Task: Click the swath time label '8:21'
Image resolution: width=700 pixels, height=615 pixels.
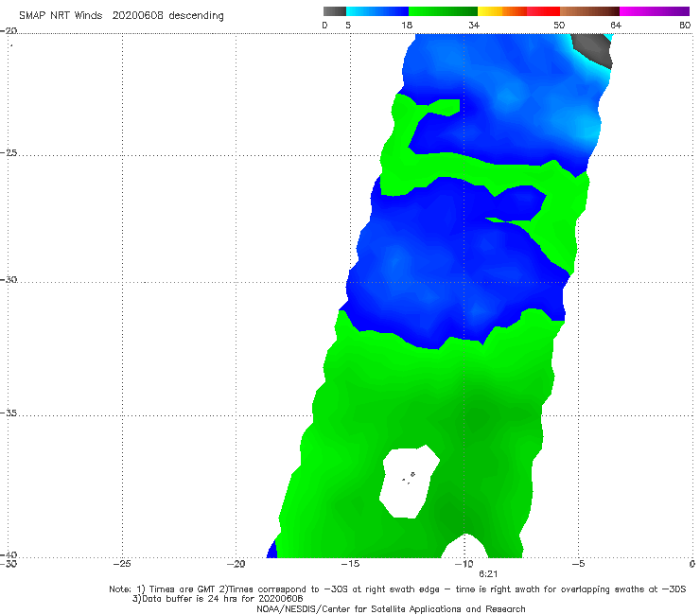Action: click(x=488, y=574)
